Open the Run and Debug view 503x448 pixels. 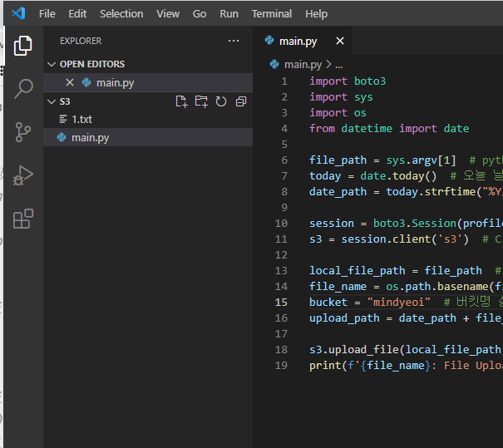(x=23, y=175)
